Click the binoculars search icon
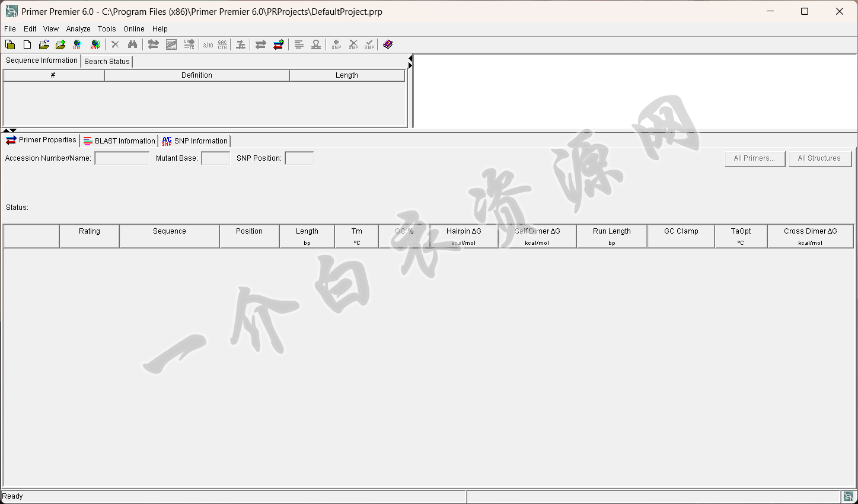 (x=132, y=44)
